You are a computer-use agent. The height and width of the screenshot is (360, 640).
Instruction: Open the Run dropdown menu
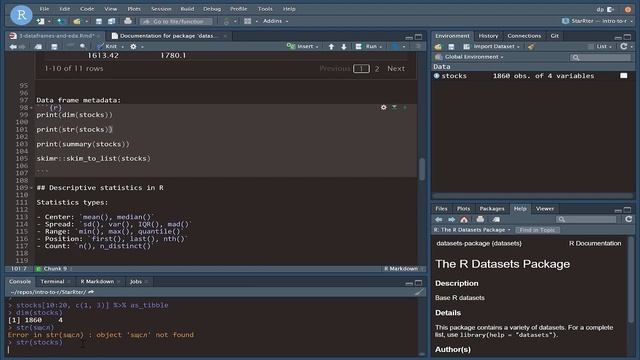(x=369, y=47)
